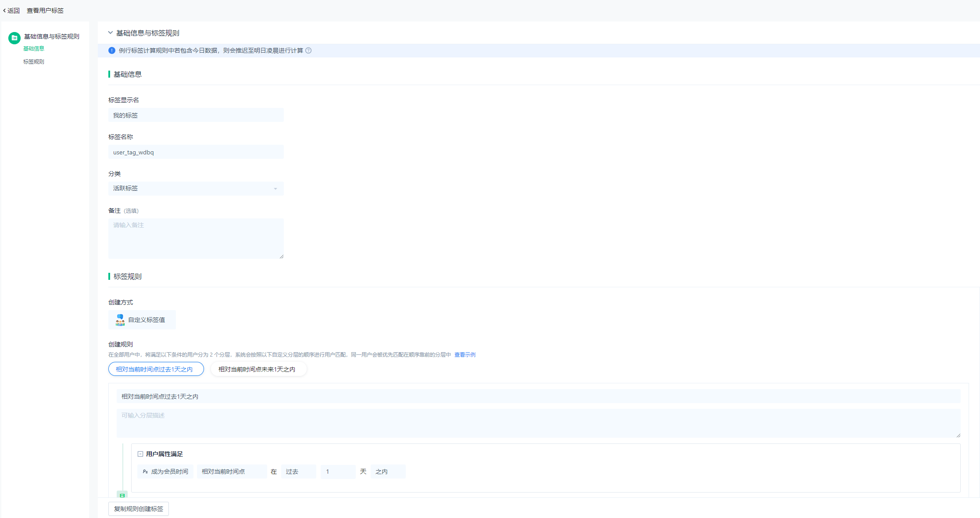Open the 过去 direction dropdown
The height and width of the screenshot is (518, 980).
(x=299, y=472)
